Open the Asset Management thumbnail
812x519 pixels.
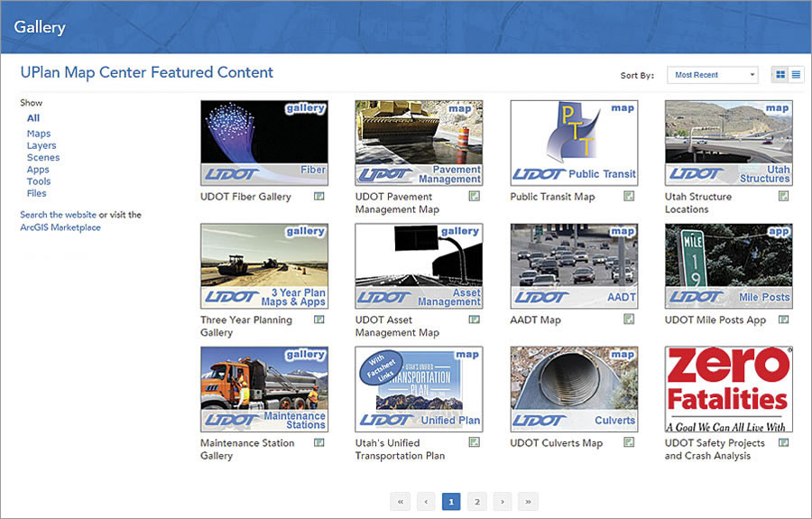coord(419,266)
